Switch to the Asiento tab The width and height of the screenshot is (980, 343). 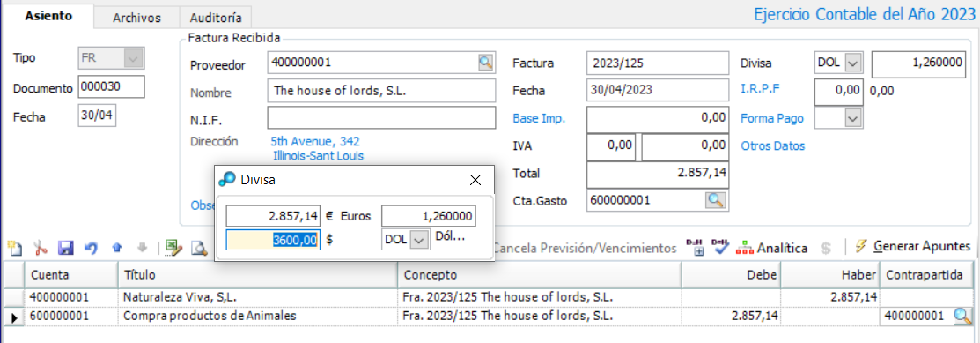(48, 16)
